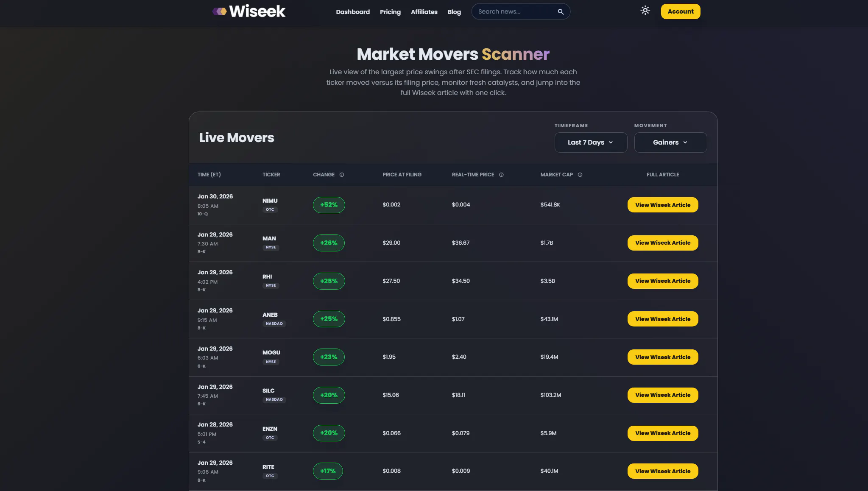The image size is (868, 491).
Task: Click the MOGU ticker symbol
Action: (x=271, y=352)
